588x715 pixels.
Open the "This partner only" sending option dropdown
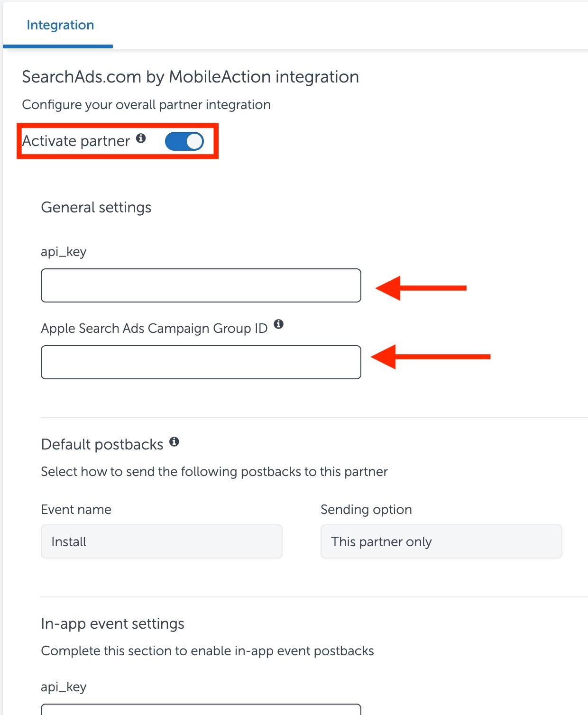coord(441,541)
